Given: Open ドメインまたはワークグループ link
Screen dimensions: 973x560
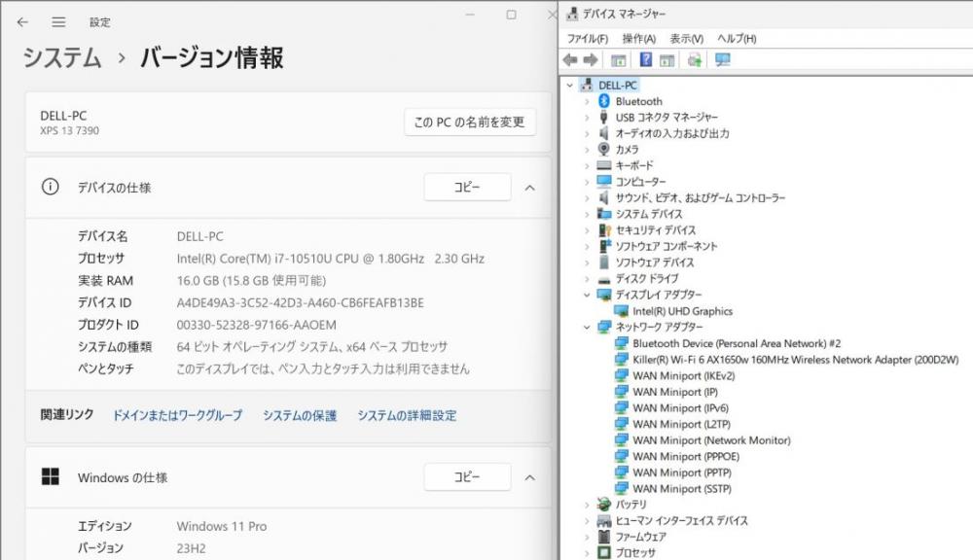Looking at the screenshot, I should pos(177,415).
